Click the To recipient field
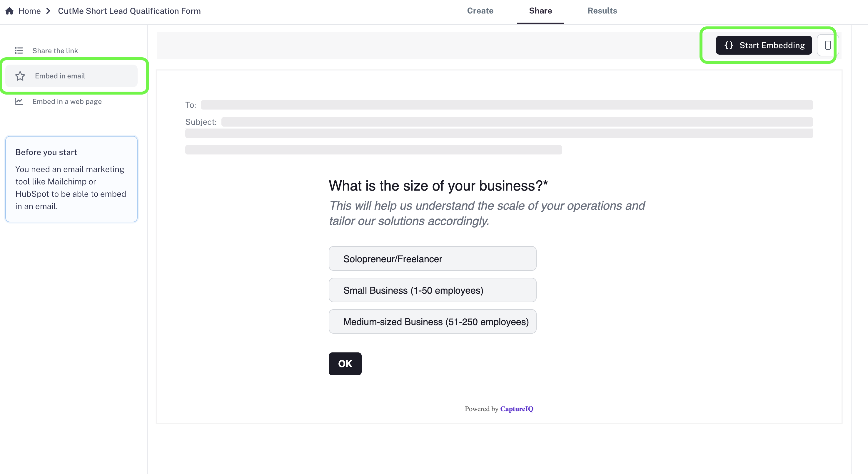Screen dimensions: 868x474 click(x=505, y=105)
